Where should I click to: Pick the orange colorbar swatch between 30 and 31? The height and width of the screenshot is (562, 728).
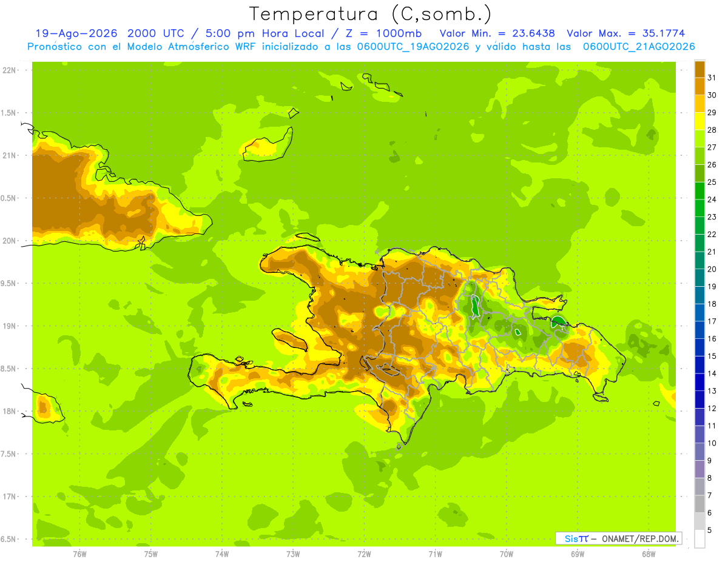pos(699,87)
